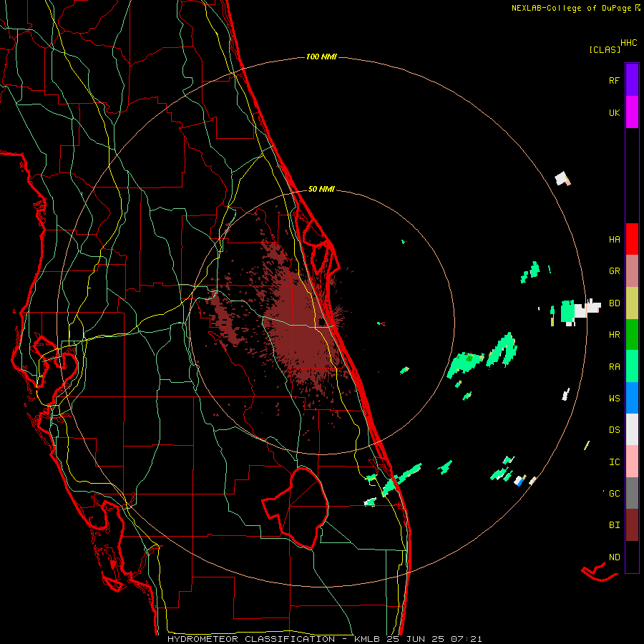Image resolution: width=644 pixels, height=644 pixels.
Task: Click the 'NEXLAB-College of DuPage' credit text
Action: [571, 8]
